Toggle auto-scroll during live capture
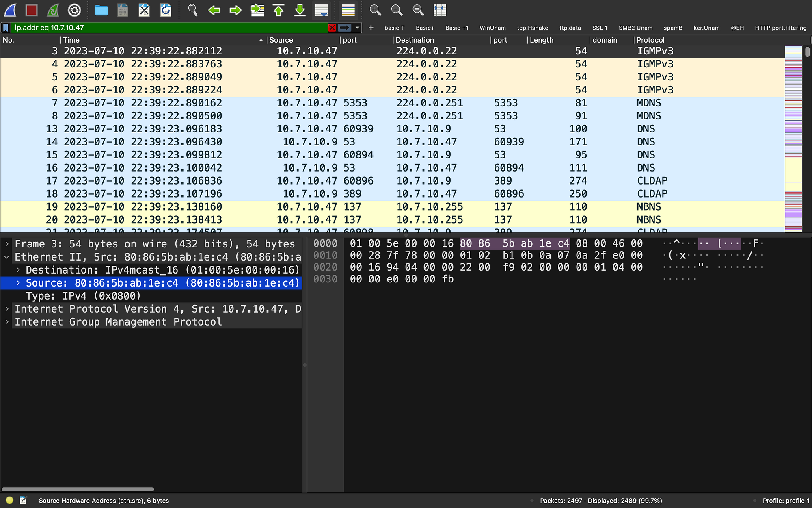This screenshot has height=508, width=812. (x=322, y=10)
